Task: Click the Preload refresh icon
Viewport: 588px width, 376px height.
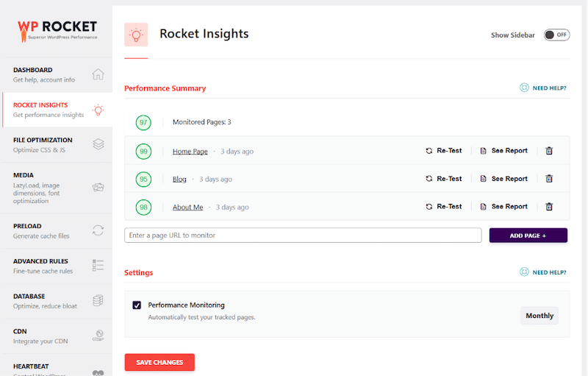Action: click(98, 230)
